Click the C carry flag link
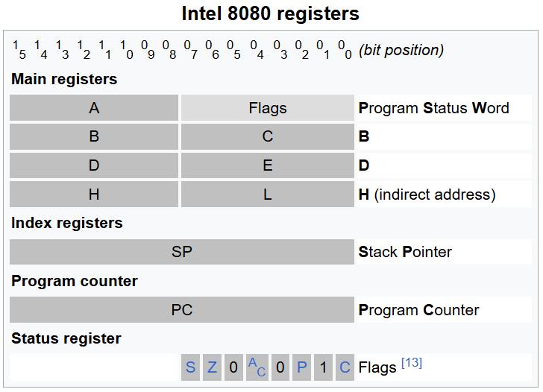 tap(345, 367)
